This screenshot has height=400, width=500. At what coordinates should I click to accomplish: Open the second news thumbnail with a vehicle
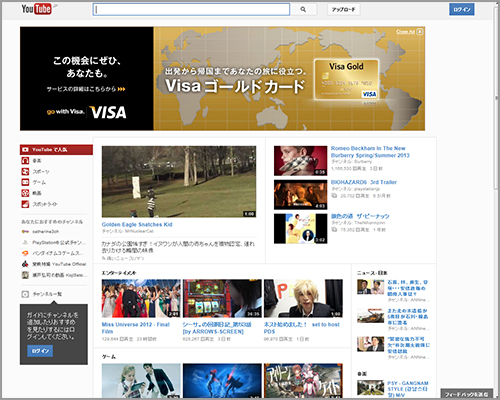coord(370,315)
